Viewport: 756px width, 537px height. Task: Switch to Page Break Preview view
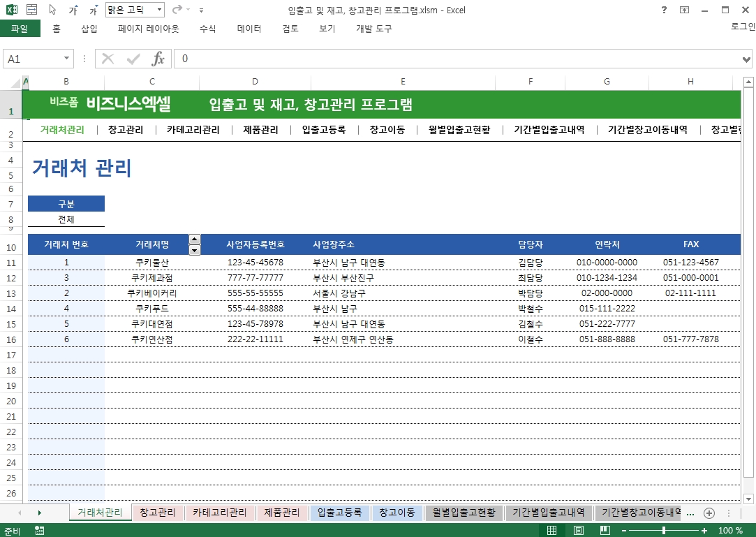(602, 531)
